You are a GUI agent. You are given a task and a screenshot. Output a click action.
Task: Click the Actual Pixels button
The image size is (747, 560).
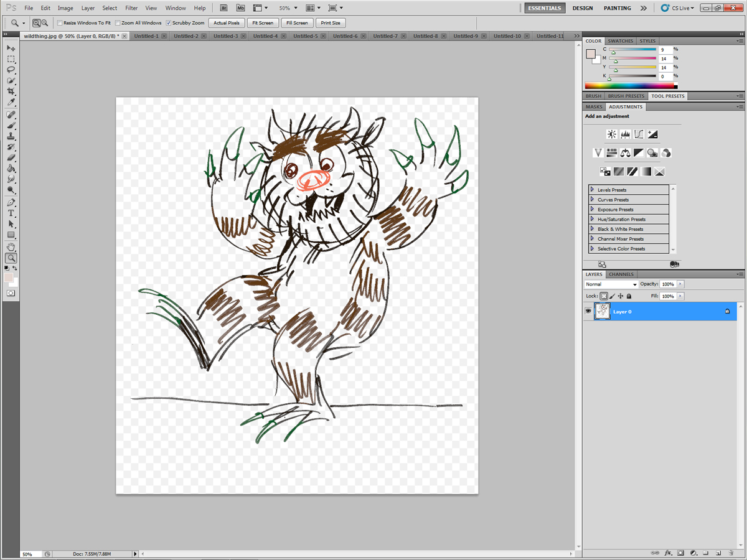[227, 23]
